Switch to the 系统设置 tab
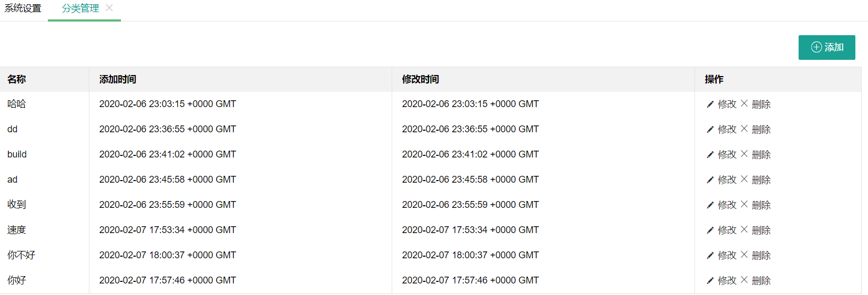868x295 pixels. coord(23,8)
